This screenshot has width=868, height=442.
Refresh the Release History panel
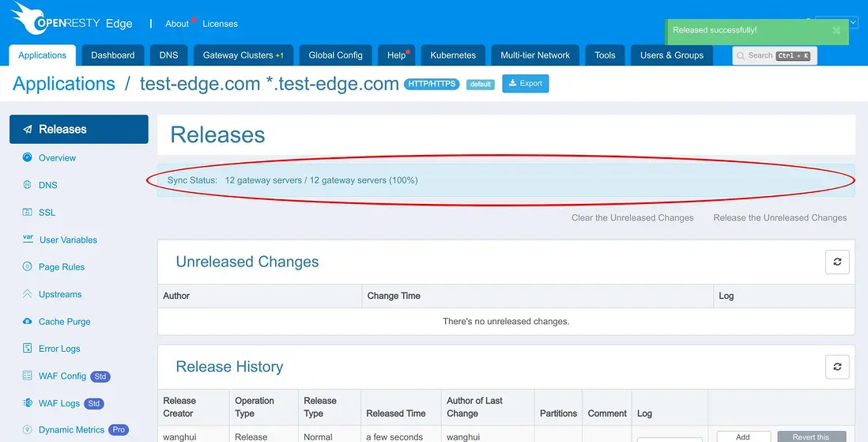[x=837, y=367]
